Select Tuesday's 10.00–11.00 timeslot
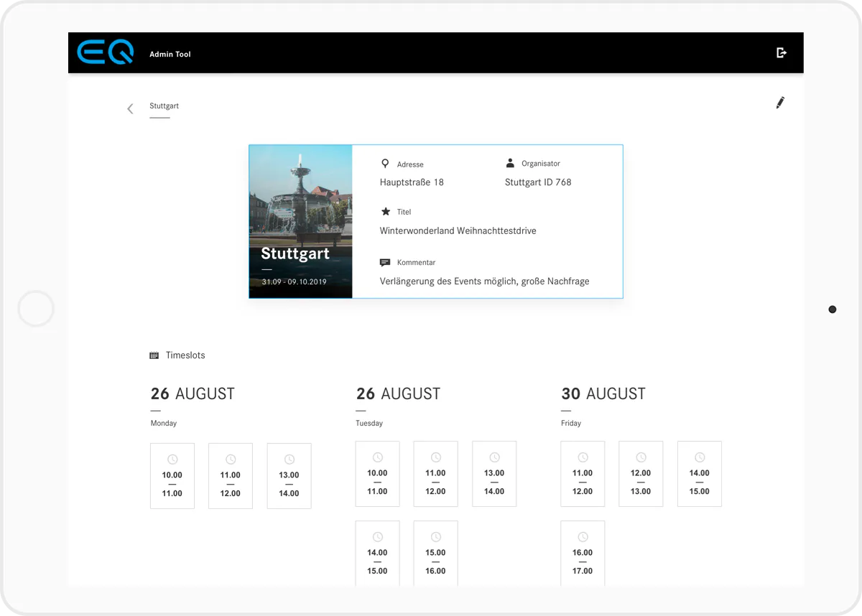The width and height of the screenshot is (862, 616). [x=377, y=474]
